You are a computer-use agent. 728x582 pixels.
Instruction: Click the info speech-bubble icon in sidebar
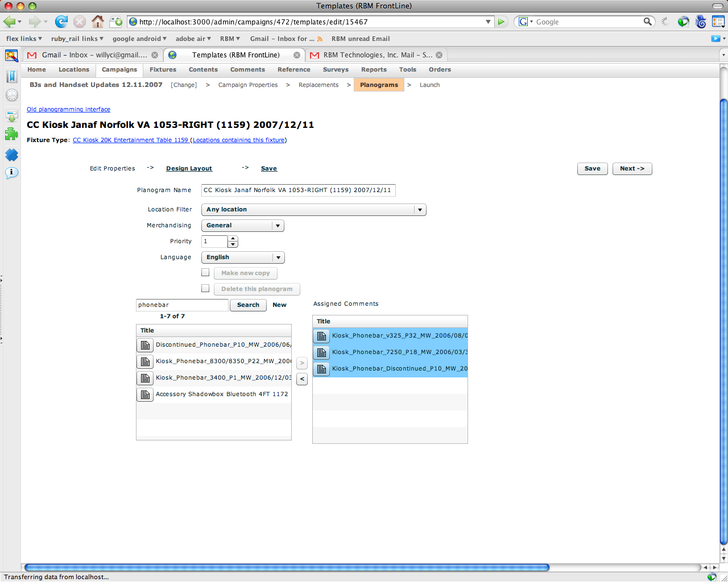pyautogui.click(x=11, y=173)
